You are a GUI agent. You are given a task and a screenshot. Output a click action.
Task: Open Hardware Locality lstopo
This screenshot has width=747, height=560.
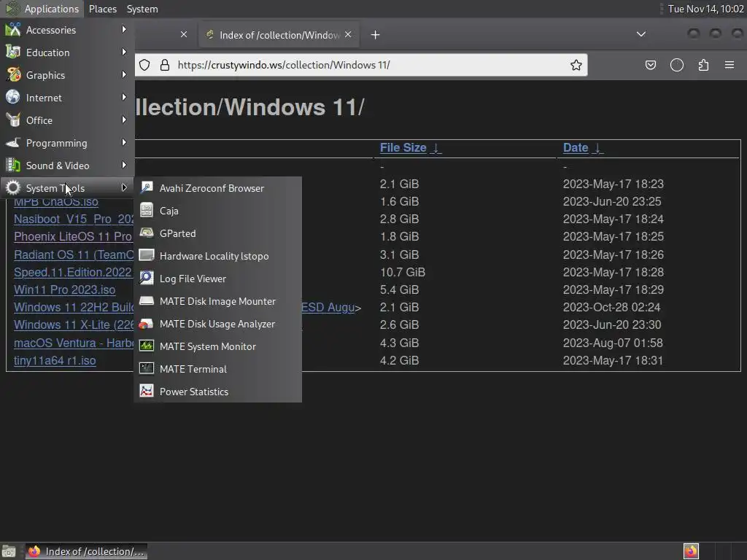tap(217, 256)
